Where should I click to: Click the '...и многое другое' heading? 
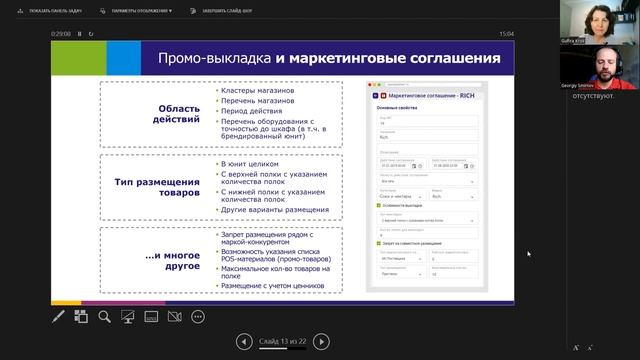[173, 260]
